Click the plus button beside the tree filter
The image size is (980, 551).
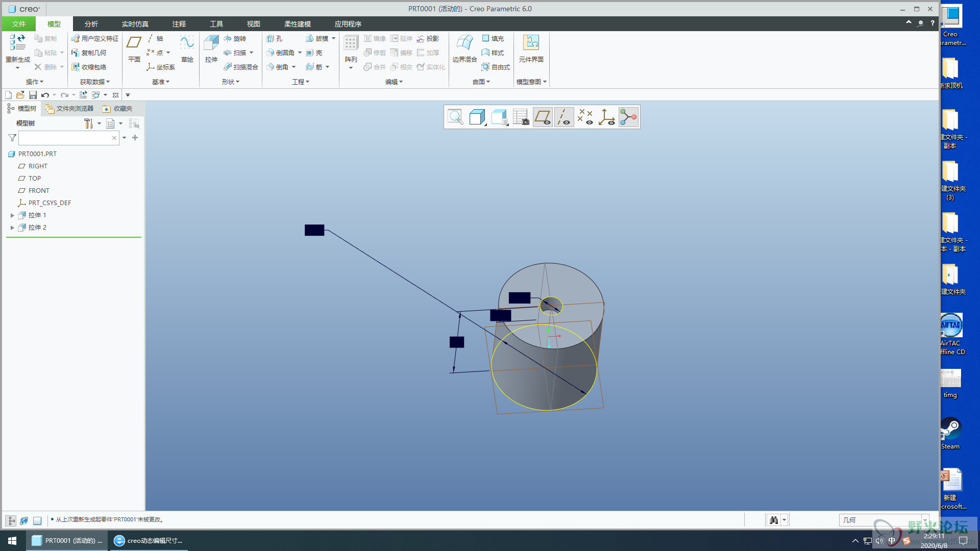(135, 138)
